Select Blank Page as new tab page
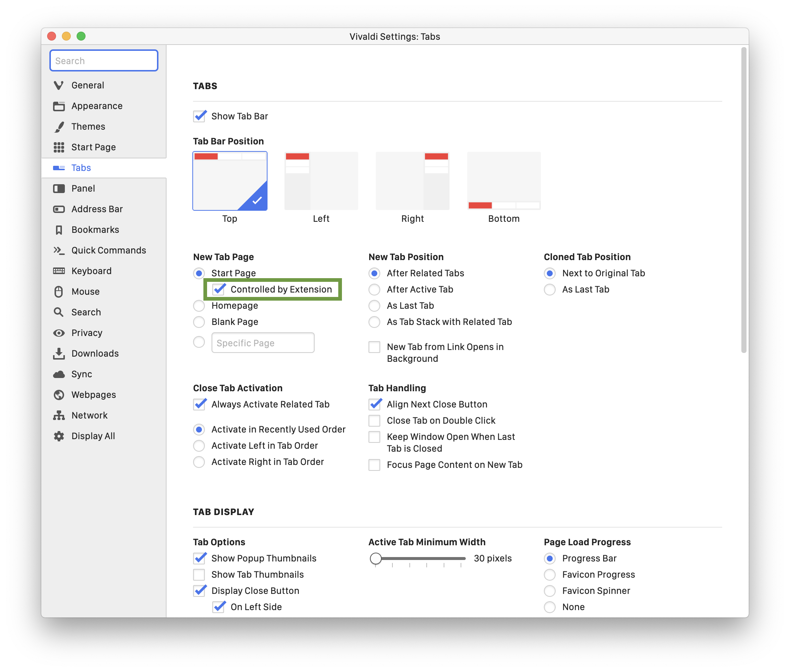Viewport: 790px width, 672px height. coord(199,322)
